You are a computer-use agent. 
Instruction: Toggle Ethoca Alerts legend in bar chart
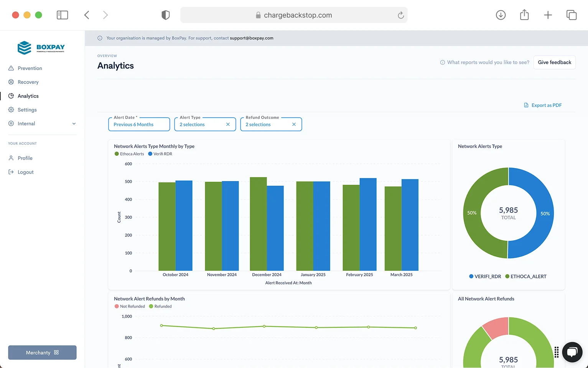(x=129, y=154)
